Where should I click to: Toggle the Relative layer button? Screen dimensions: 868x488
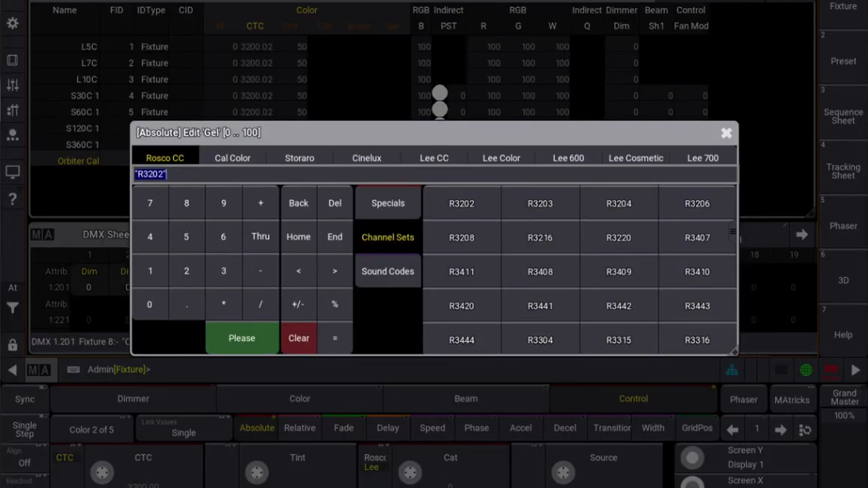coord(299,428)
